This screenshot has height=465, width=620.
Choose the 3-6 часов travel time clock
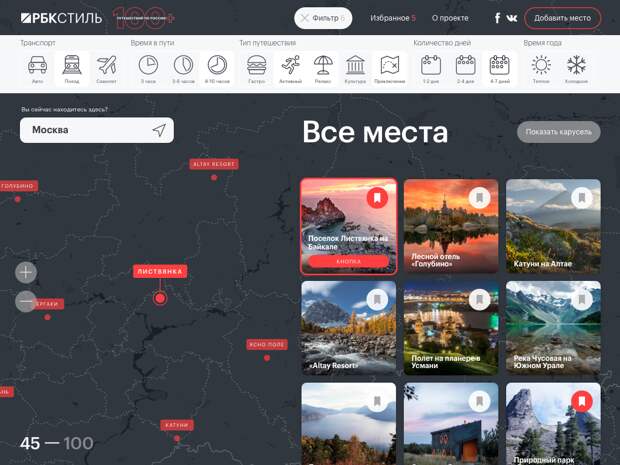click(183, 69)
